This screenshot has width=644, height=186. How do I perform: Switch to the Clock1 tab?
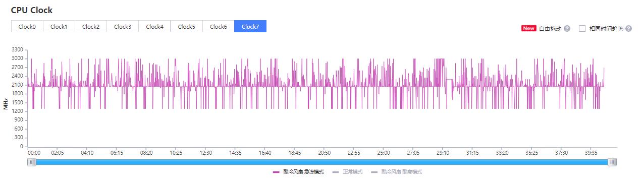pyautogui.click(x=59, y=27)
